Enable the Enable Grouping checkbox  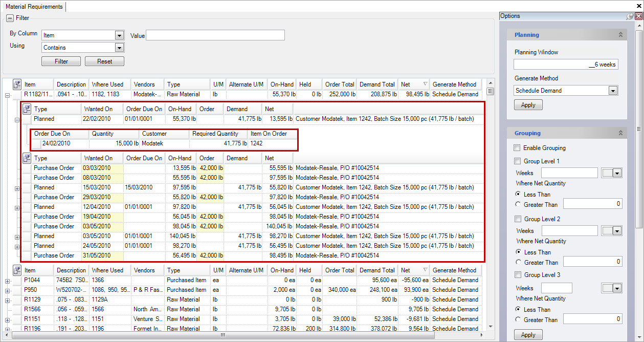tap(518, 148)
